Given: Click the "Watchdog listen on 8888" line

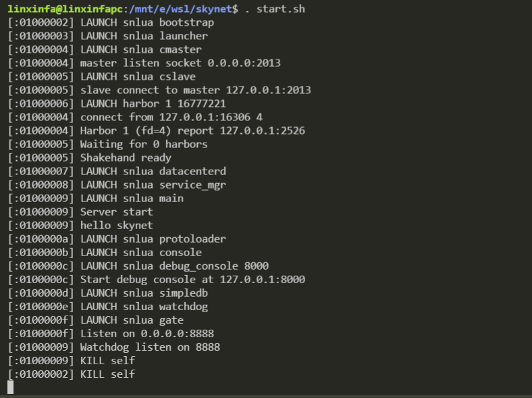Looking at the screenshot, I should [150, 347].
